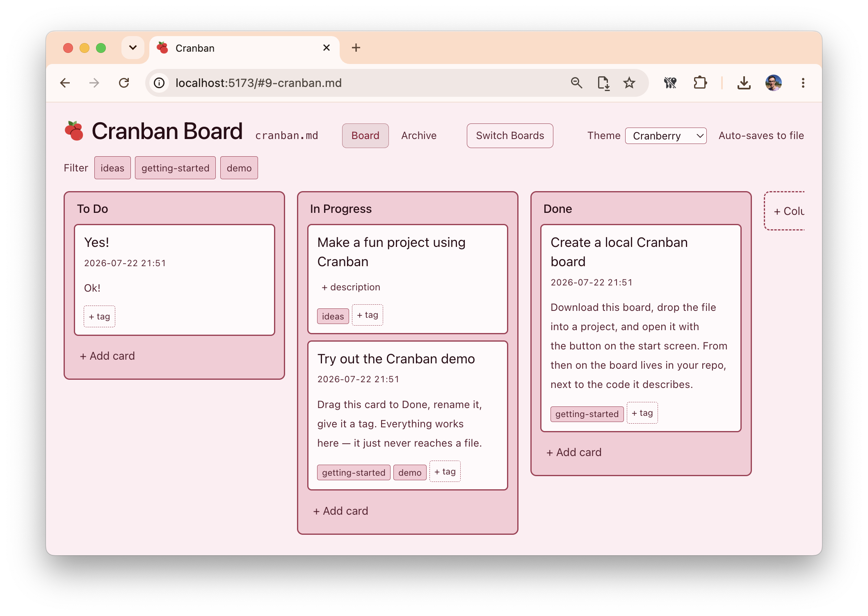This screenshot has width=868, height=616.
Task: Add a tag to the Yes! card
Action: tap(99, 317)
